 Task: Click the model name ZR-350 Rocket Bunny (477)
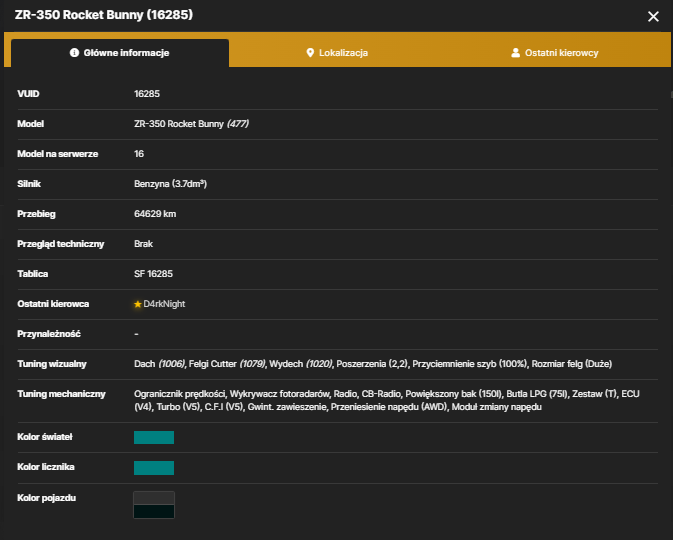[191, 124]
